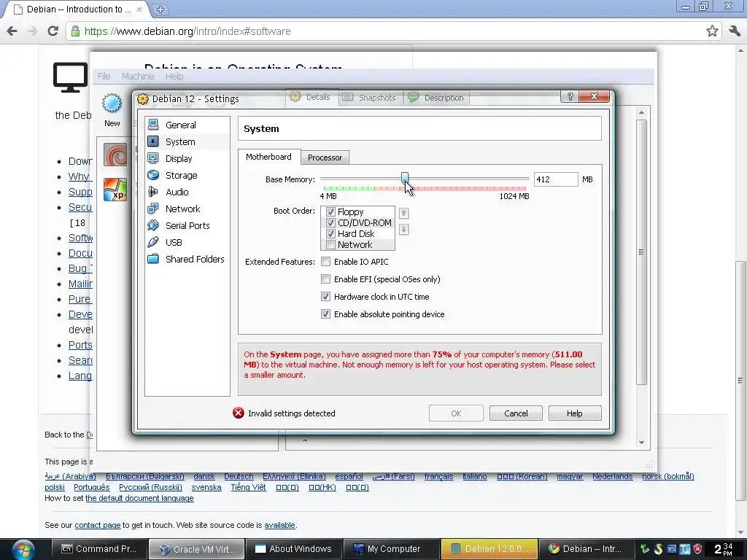Open the Deutsch language link
747x560 pixels.
[239, 476]
